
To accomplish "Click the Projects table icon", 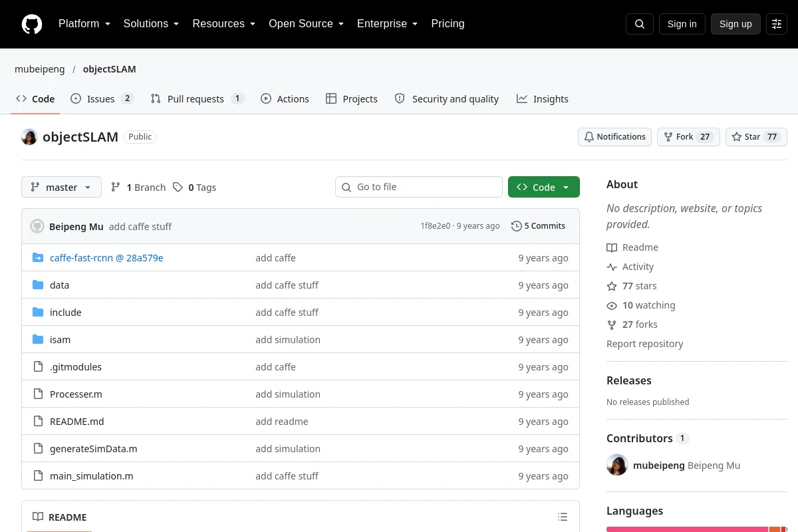I will (x=331, y=98).
